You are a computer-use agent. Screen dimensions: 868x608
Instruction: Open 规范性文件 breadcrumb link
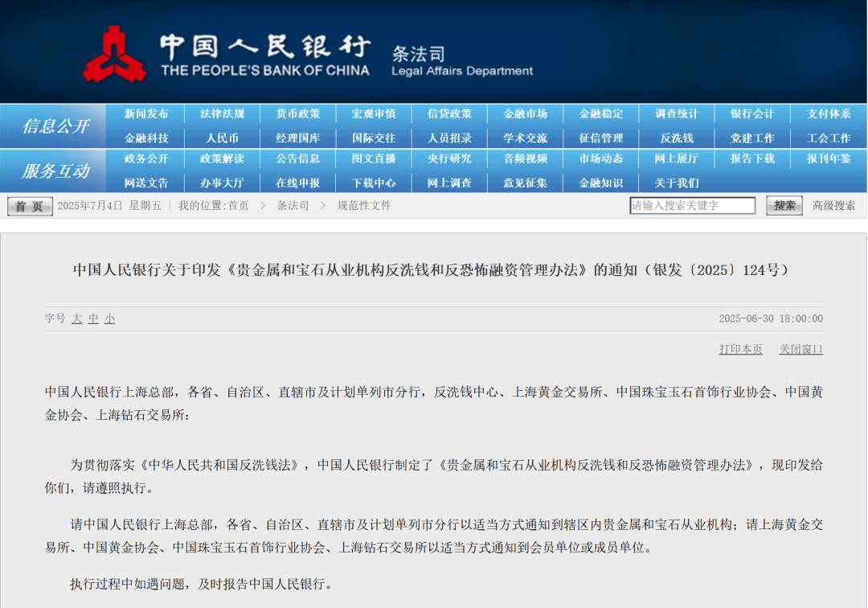coord(364,206)
